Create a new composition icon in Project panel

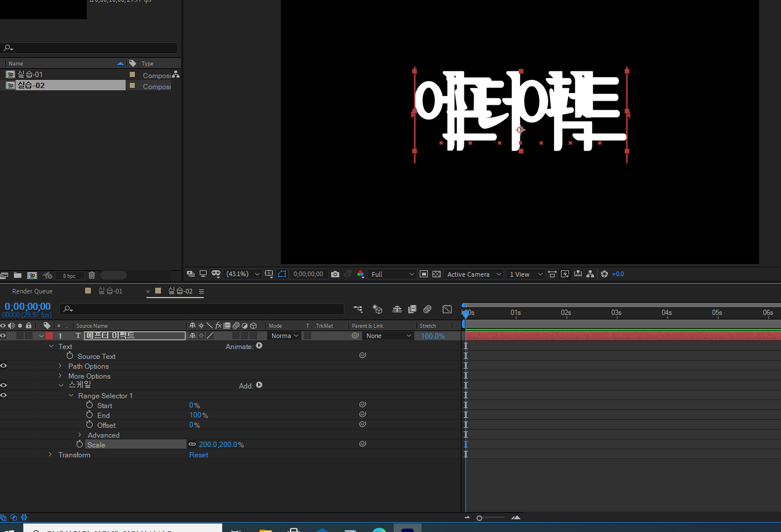click(x=32, y=276)
